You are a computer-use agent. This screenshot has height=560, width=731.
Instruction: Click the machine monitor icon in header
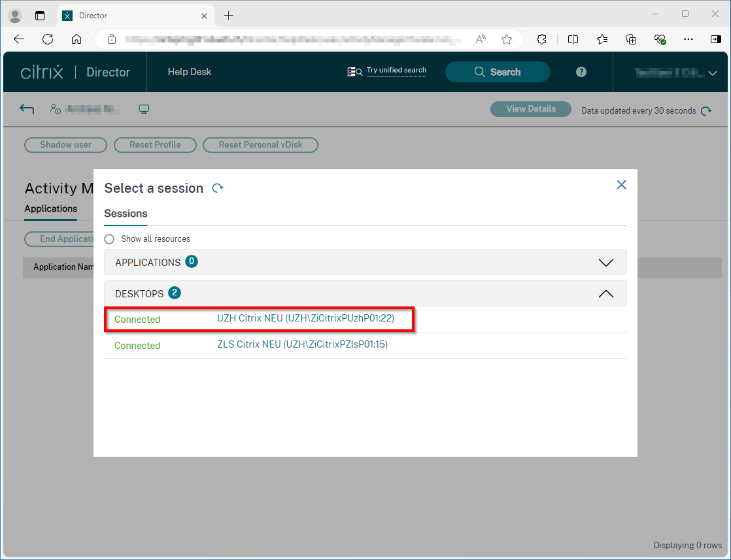[144, 109]
